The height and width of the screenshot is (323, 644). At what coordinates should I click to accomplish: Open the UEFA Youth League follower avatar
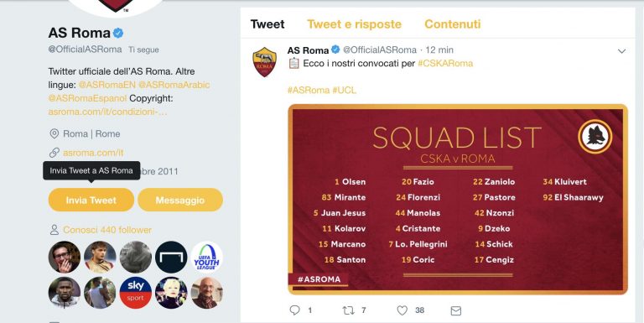point(206,257)
